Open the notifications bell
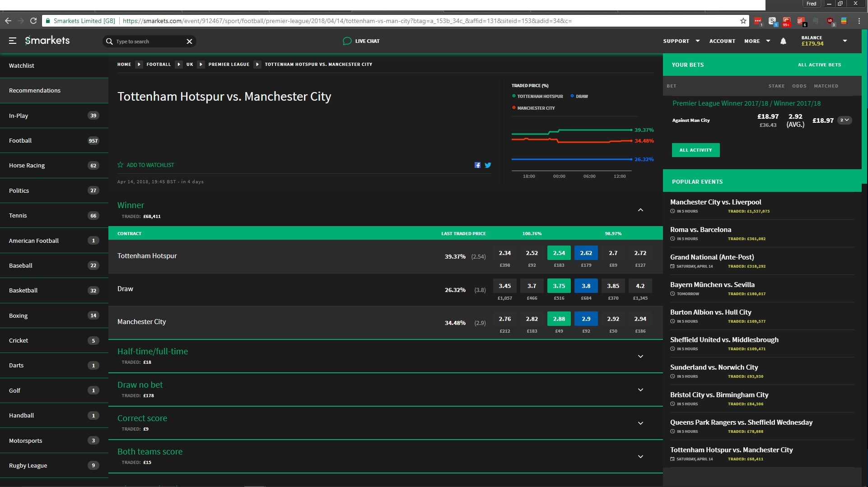Image resolution: width=868 pixels, height=487 pixels. pos(783,41)
